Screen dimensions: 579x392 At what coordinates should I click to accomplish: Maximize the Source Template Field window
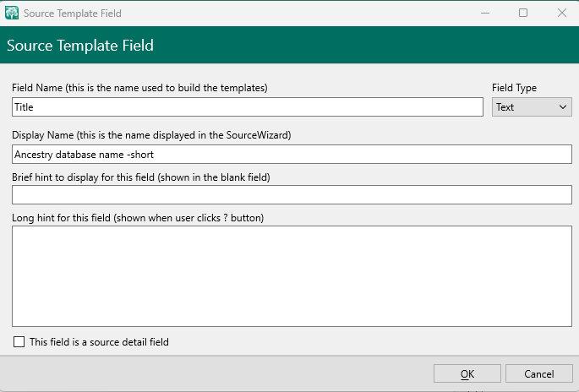click(x=523, y=14)
